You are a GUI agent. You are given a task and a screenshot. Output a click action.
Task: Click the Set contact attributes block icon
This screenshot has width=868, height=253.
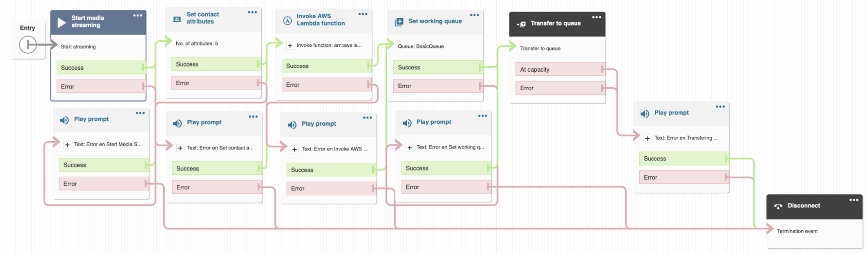pyautogui.click(x=177, y=19)
